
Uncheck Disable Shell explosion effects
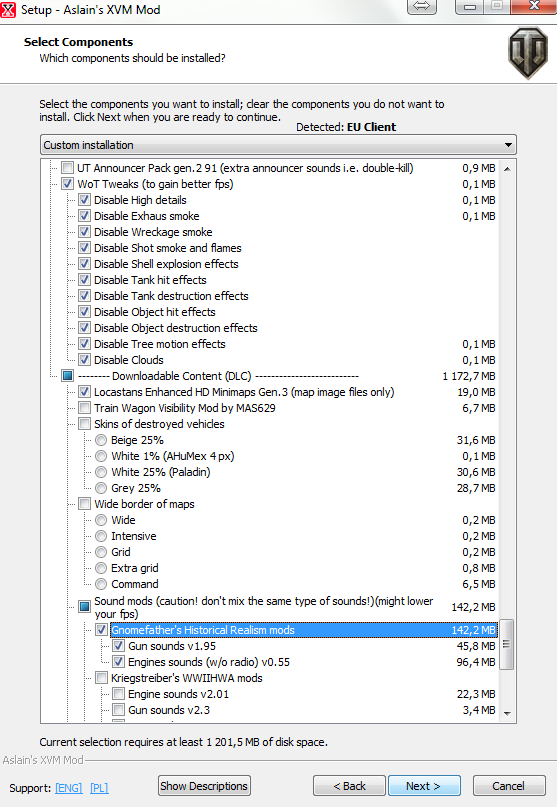click(84, 264)
